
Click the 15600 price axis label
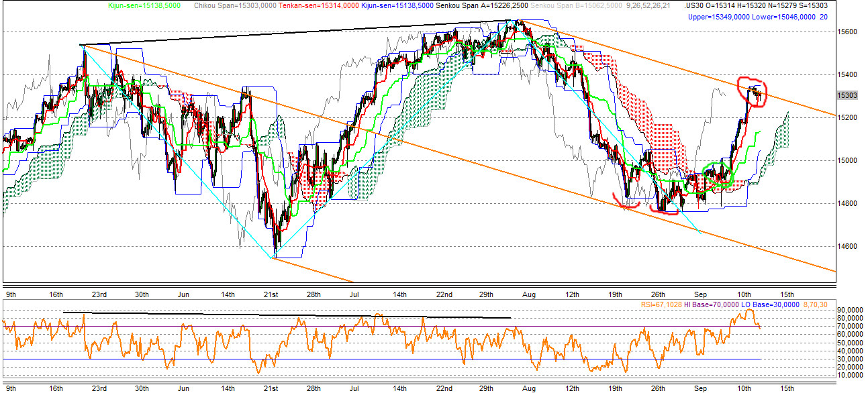point(847,32)
